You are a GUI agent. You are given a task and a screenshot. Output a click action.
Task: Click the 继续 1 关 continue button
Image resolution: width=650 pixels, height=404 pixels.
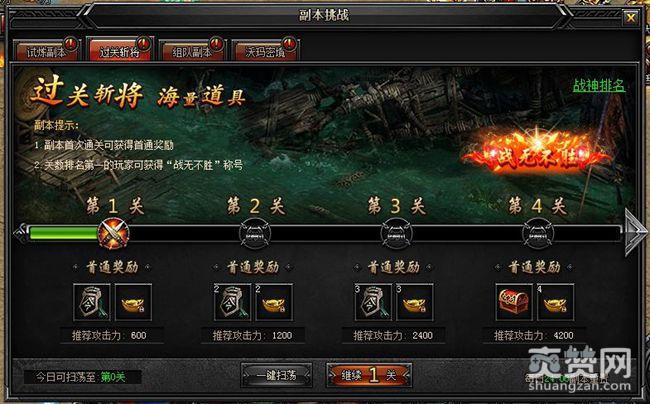click(369, 375)
